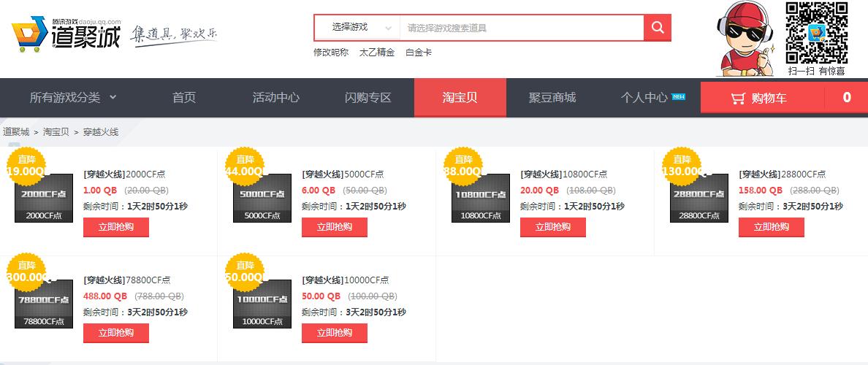868x365 pixels.
Task: Click the 集道具,聚欢乐 slogan text
Action: pos(174,35)
